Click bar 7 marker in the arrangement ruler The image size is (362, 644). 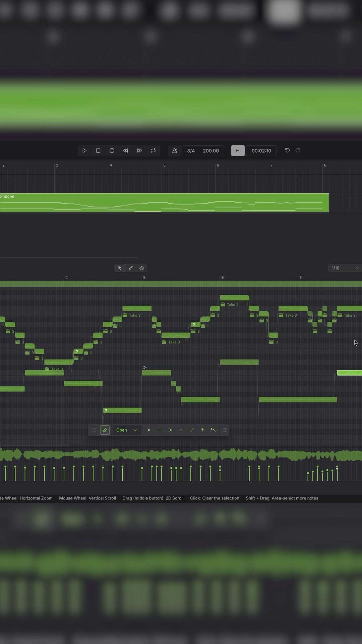coord(271,165)
